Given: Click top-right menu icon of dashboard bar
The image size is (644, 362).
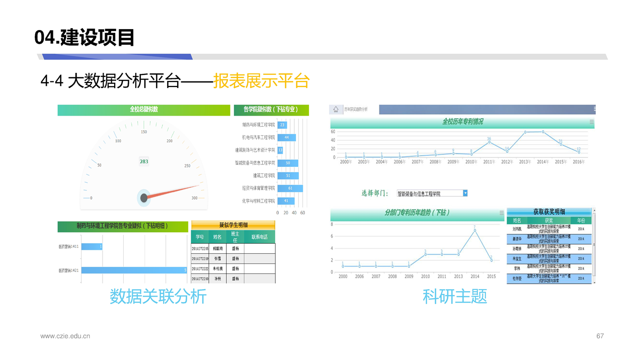Looking at the screenshot, I should 595,109.
